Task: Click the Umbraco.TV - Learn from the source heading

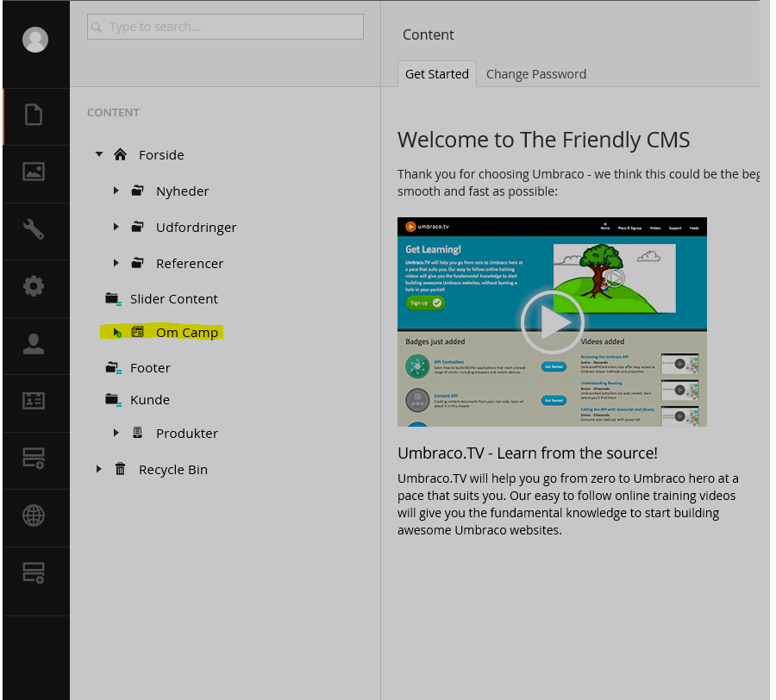Action: pyautogui.click(x=528, y=453)
